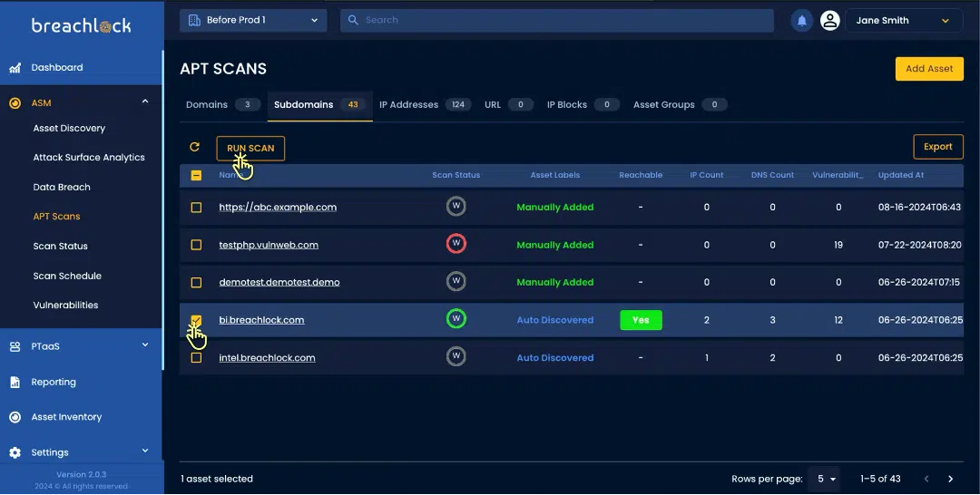Open Vulnerabilities in sidebar
The height and width of the screenshot is (495, 980).
pos(65,306)
